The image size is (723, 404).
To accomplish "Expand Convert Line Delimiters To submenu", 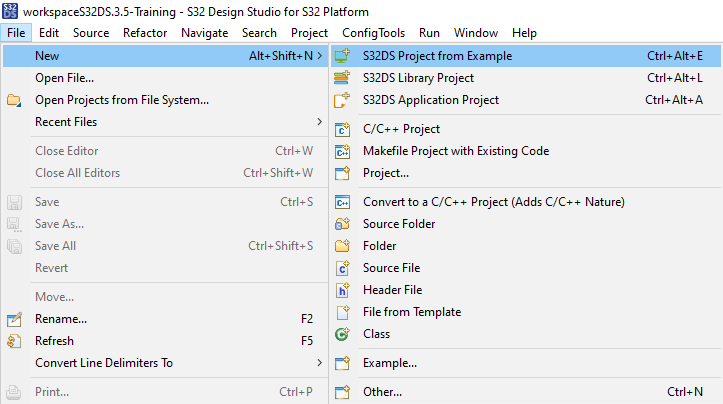I will [x=319, y=363].
